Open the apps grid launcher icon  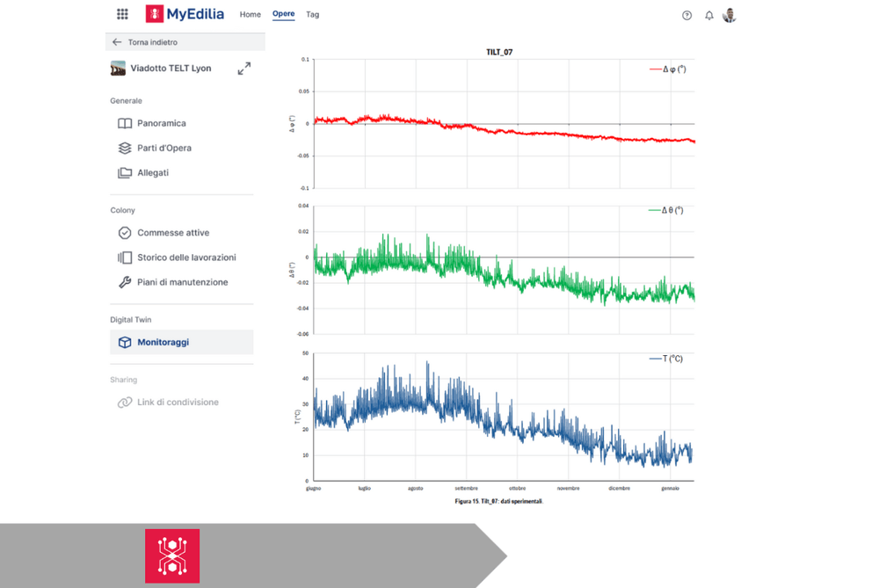point(122,14)
